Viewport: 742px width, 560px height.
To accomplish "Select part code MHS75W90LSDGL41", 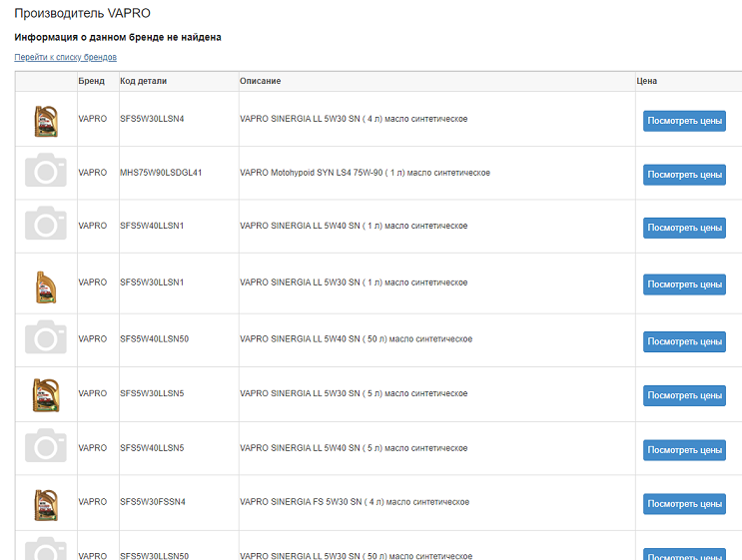I will [161, 173].
